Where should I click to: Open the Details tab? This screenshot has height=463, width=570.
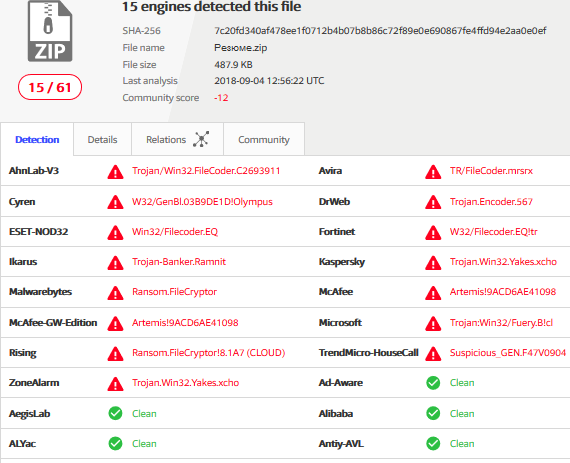click(x=103, y=140)
